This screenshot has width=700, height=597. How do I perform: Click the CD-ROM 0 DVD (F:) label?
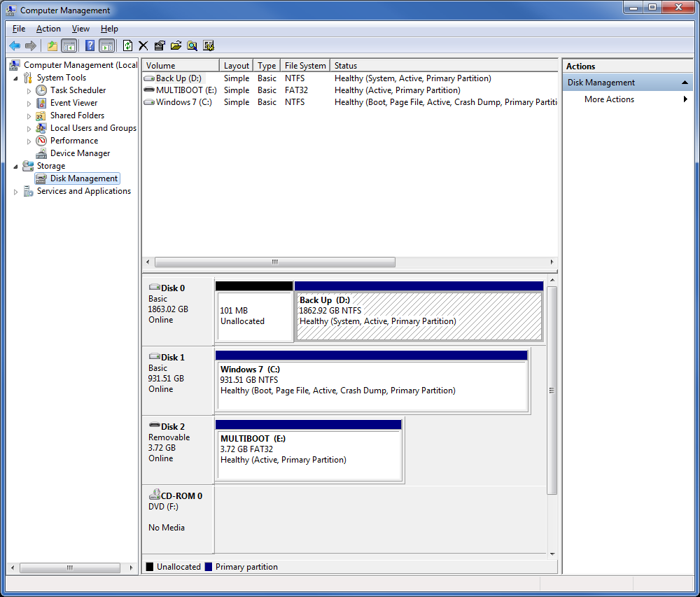178,519
